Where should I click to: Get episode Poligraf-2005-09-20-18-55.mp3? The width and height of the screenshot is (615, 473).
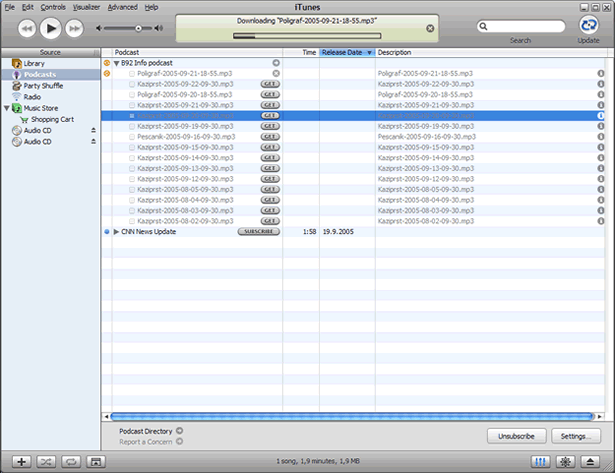point(270,95)
